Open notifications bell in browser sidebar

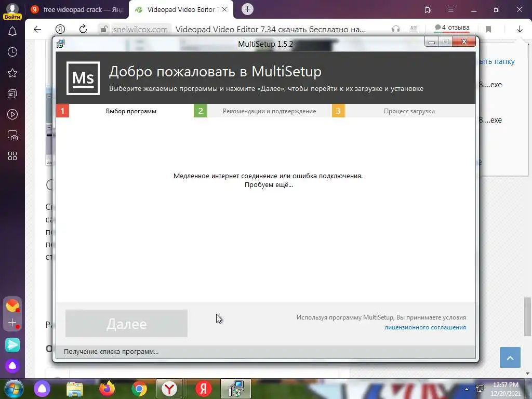click(x=12, y=31)
